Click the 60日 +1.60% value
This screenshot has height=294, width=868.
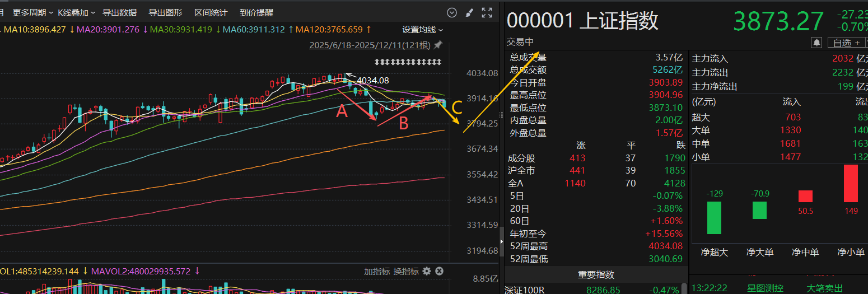point(667,221)
